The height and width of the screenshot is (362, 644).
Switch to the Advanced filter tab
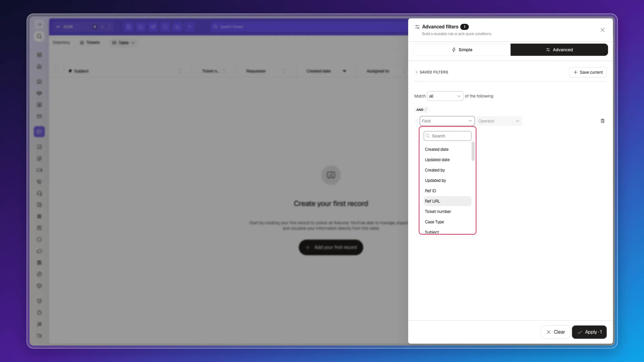coord(559,50)
